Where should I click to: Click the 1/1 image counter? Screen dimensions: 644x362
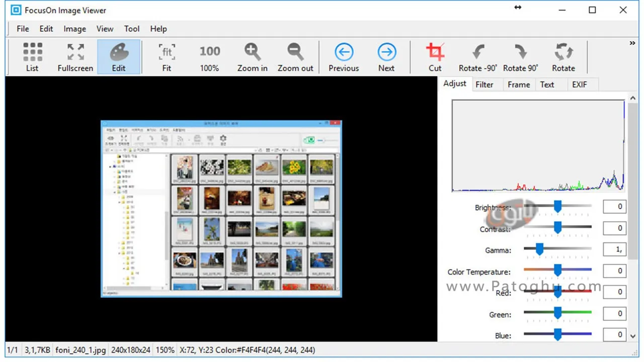13,350
